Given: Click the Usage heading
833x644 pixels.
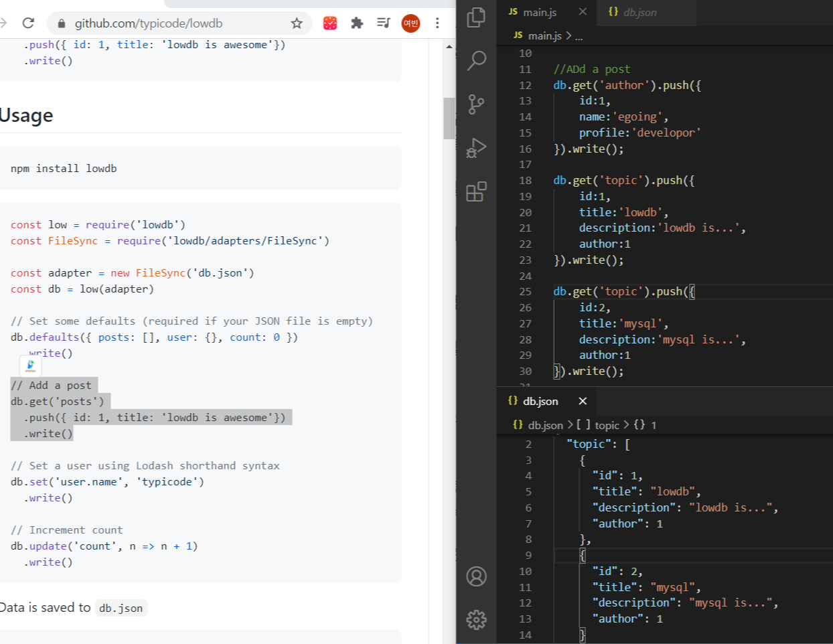Looking at the screenshot, I should point(26,115).
